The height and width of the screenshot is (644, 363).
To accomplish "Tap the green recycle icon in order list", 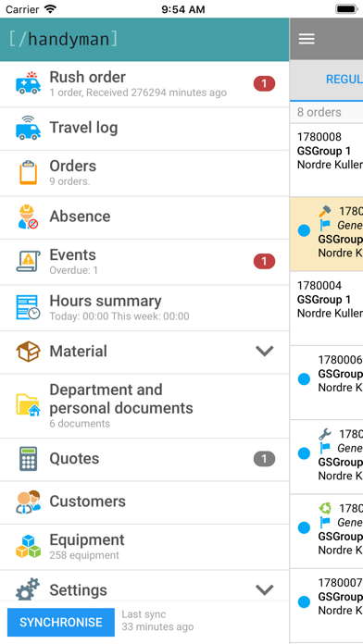I will (325, 509).
